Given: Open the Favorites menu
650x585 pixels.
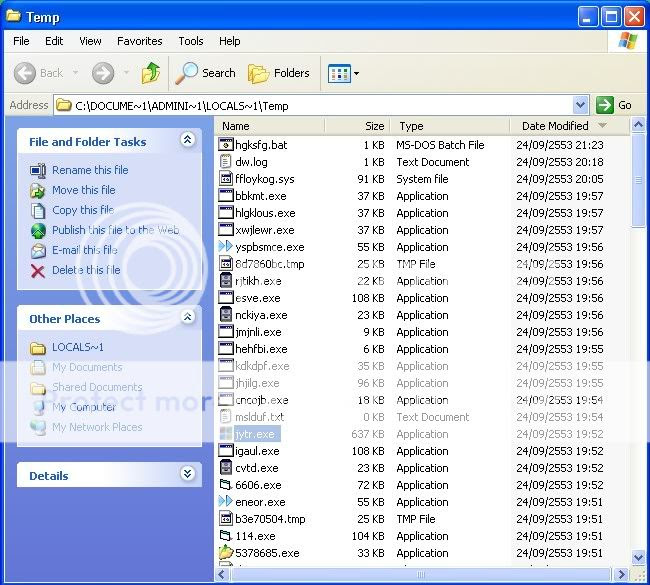Looking at the screenshot, I should (x=140, y=41).
